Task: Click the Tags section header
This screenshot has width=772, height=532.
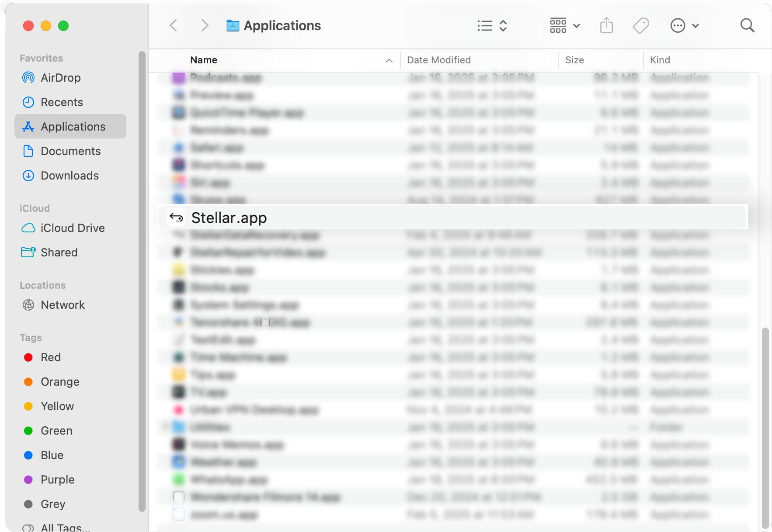Action: click(x=31, y=338)
